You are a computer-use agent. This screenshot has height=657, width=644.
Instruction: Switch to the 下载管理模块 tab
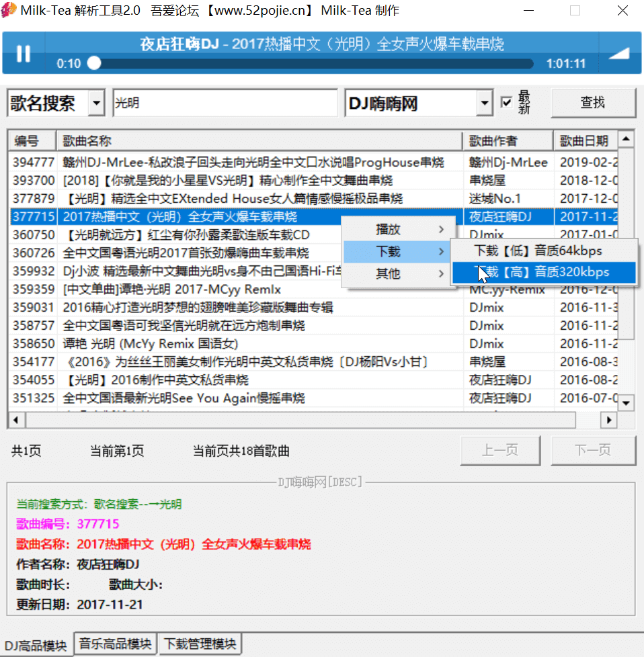click(200, 643)
